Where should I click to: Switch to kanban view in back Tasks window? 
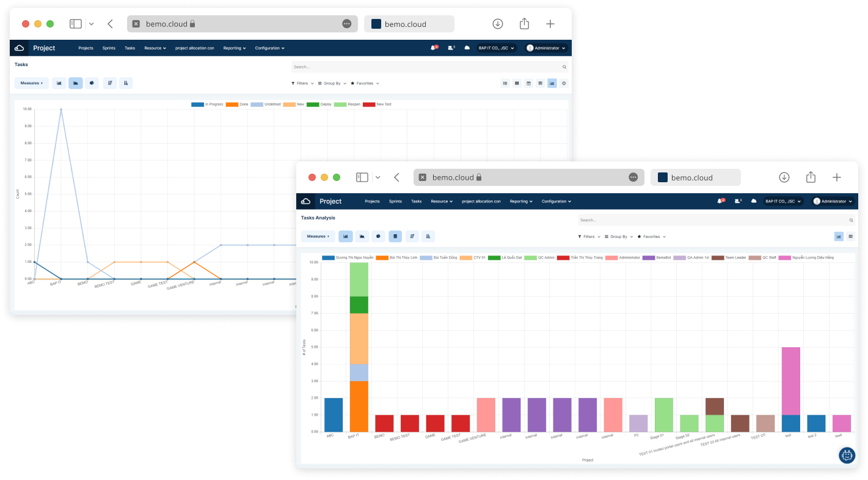coord(517,83)
